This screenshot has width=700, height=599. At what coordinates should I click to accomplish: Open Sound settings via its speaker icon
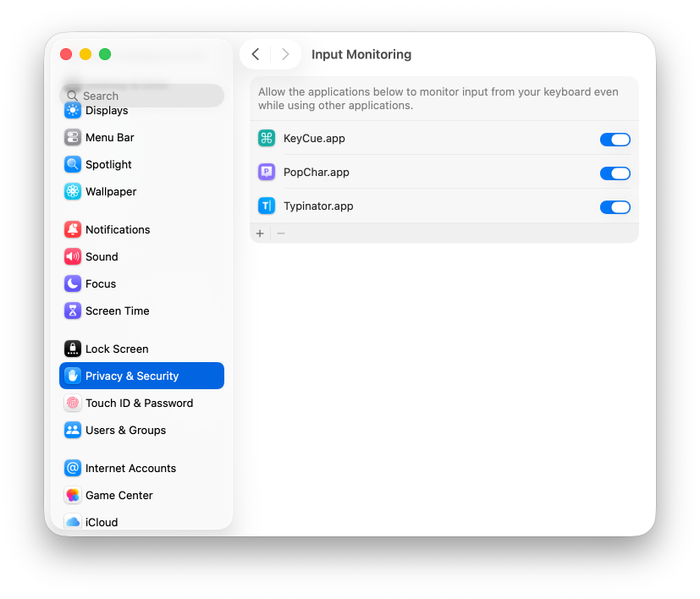[x=73, y=256]
